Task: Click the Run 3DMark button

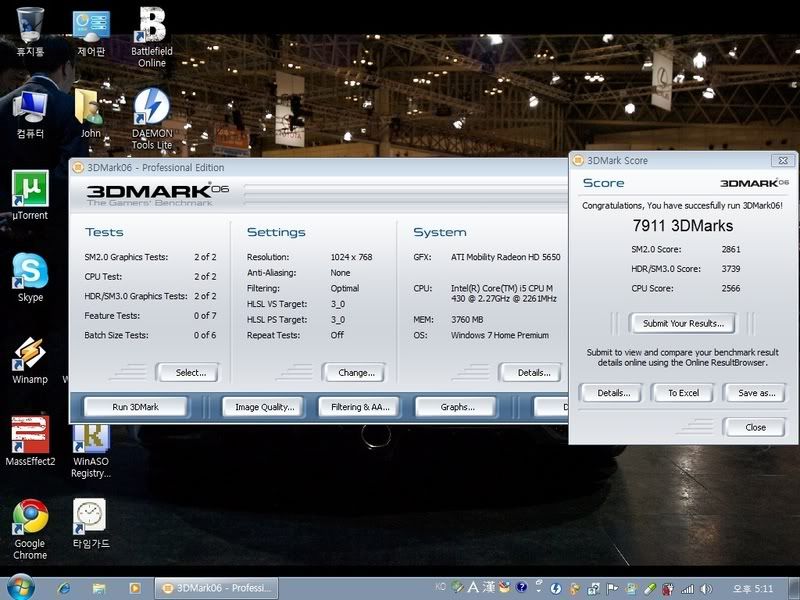Action: (x=135, y=407)
